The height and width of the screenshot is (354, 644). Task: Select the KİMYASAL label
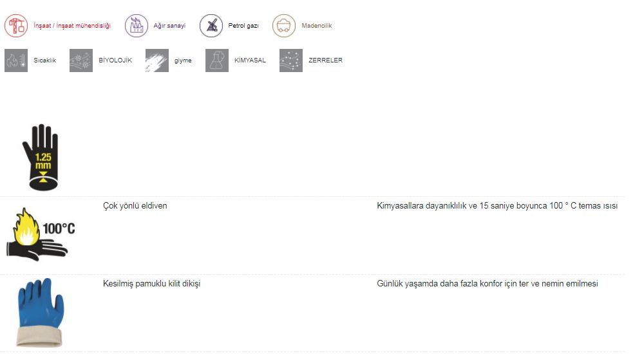pos(250,60)
